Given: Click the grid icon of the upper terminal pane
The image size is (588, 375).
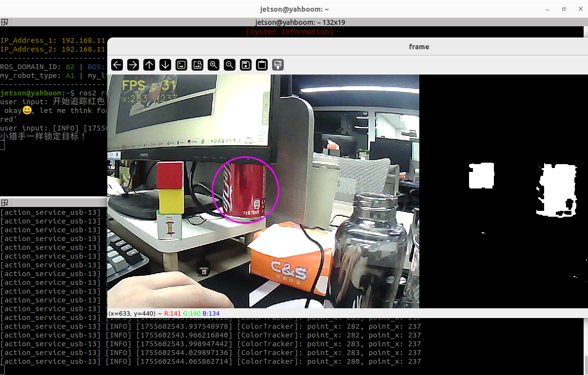Looking at the screenshot, I should (4, 22).
